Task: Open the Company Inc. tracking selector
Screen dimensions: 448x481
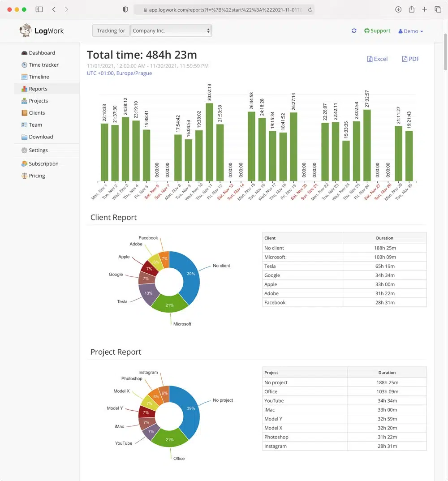Action: tap(171, 30)
